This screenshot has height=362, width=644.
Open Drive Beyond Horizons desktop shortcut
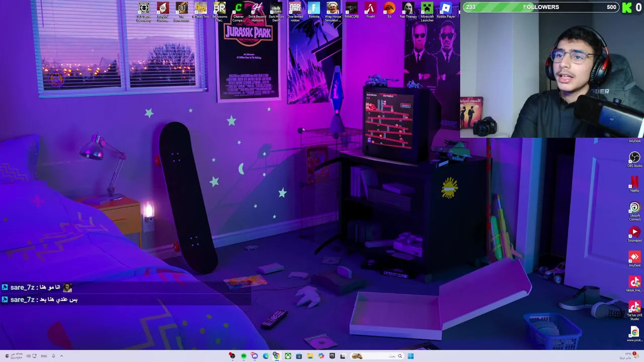(x=257, y=12)
